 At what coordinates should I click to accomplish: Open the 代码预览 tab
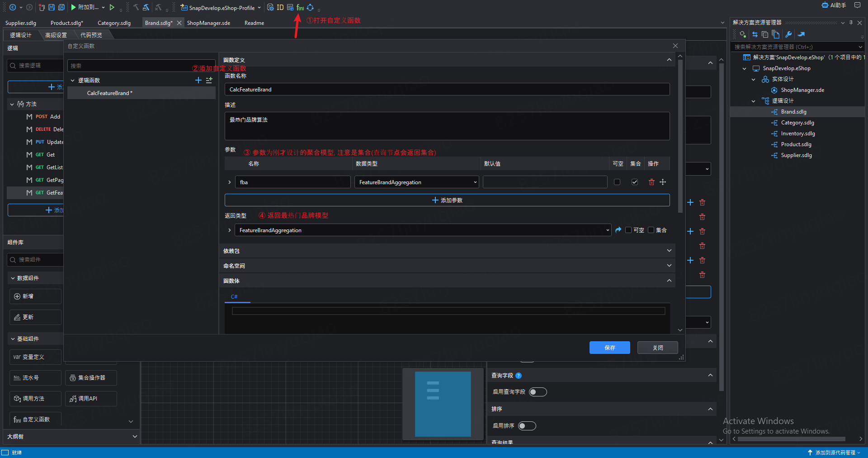91,35
